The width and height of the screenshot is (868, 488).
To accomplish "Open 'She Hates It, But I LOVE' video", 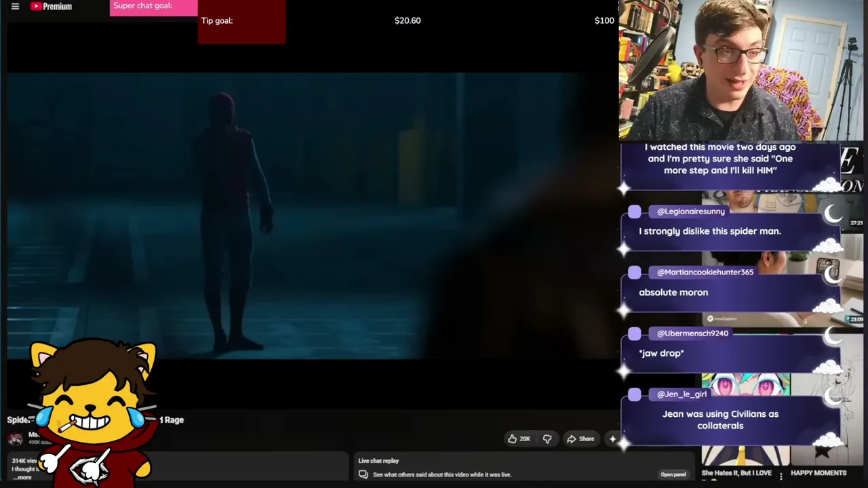I will click(x=736, y=473).
